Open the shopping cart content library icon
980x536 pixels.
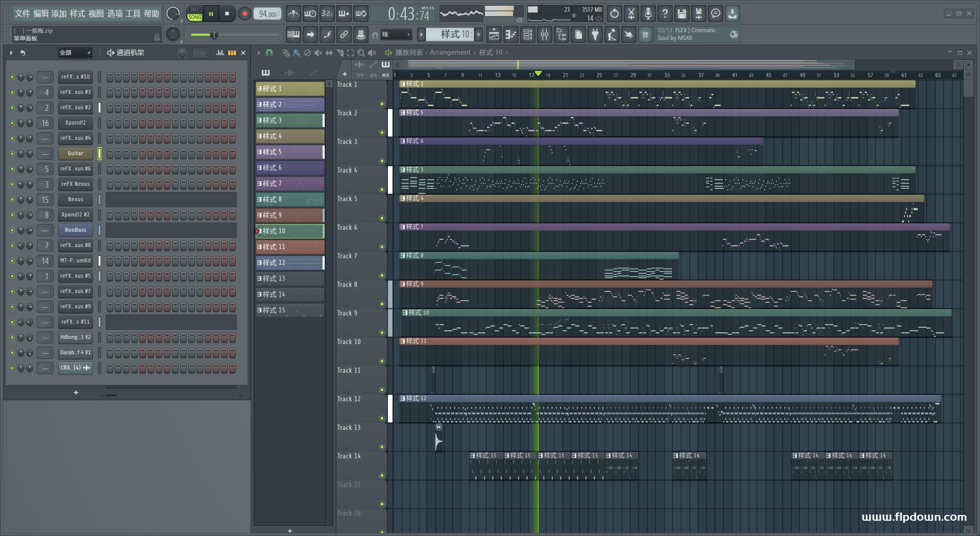click(645, 35)
